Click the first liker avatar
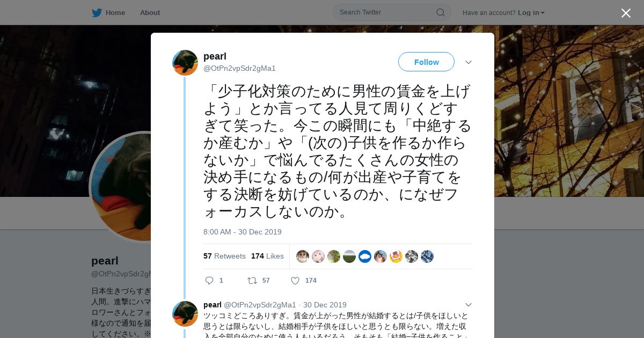The height and width of the screenshot is (338, 644). pos(303,256)
